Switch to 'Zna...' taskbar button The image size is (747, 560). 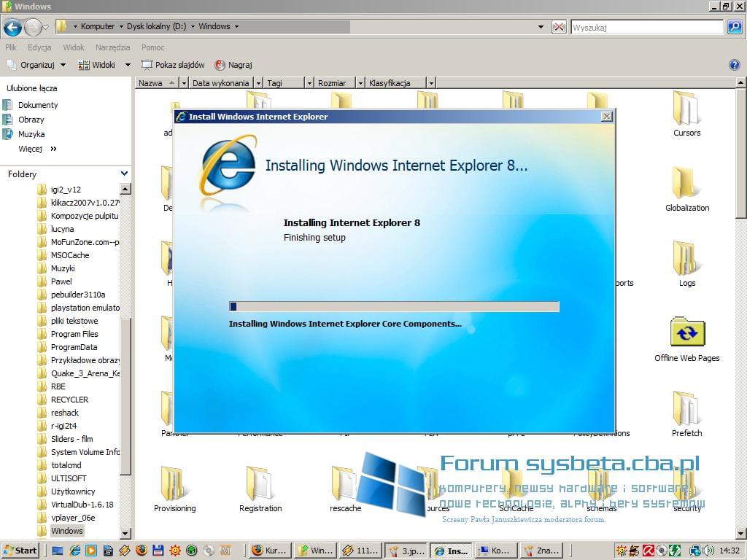click(541, 551)
